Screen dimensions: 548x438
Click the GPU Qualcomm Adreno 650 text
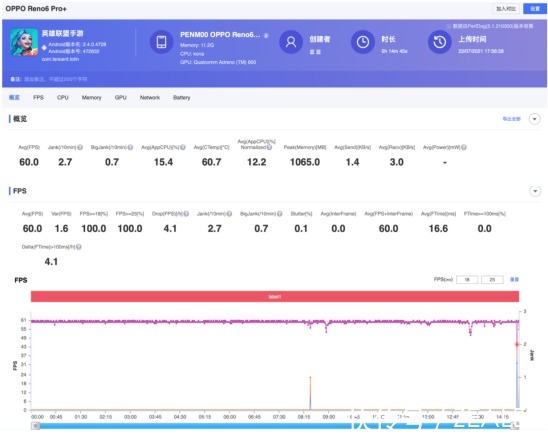[x=218, y=62]
